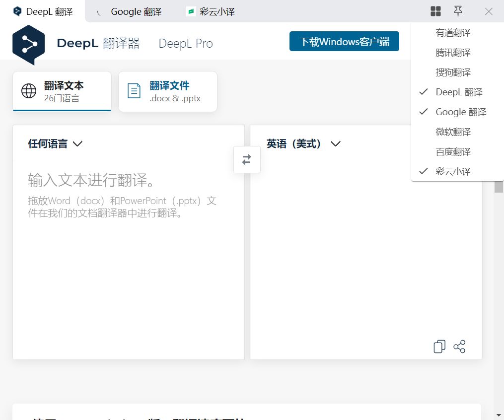Swap source and target languages
The image size is (504, 420).
(247, 159)
